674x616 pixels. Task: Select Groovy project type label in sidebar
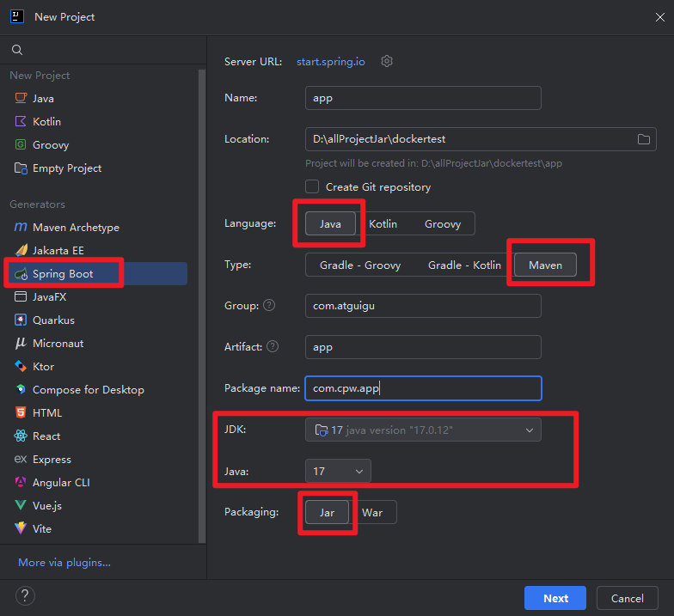click(51, 144)
